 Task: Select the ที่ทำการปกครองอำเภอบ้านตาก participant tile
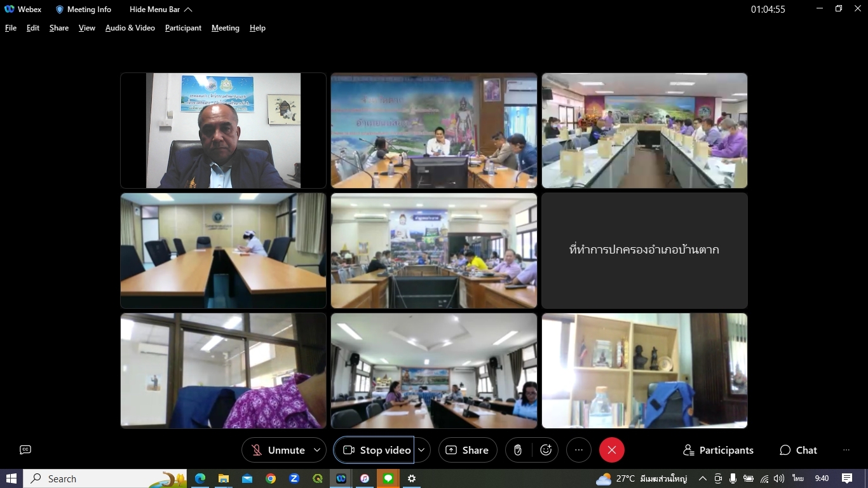click(644, 250)
